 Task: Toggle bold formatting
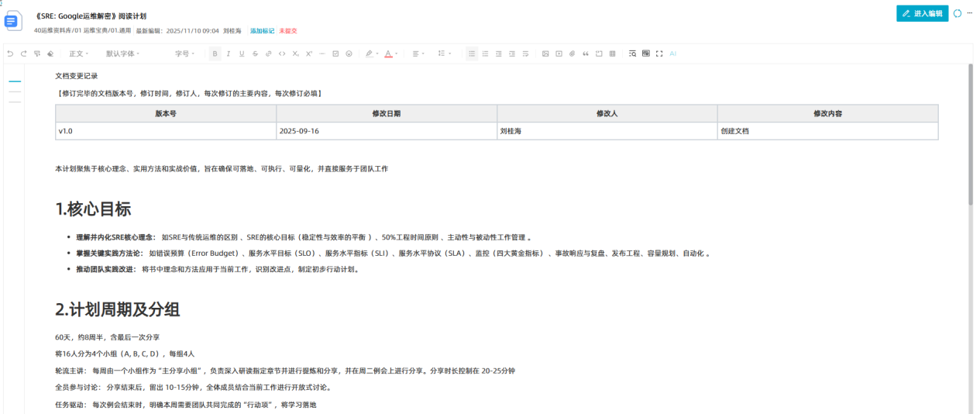pos(215,53)
